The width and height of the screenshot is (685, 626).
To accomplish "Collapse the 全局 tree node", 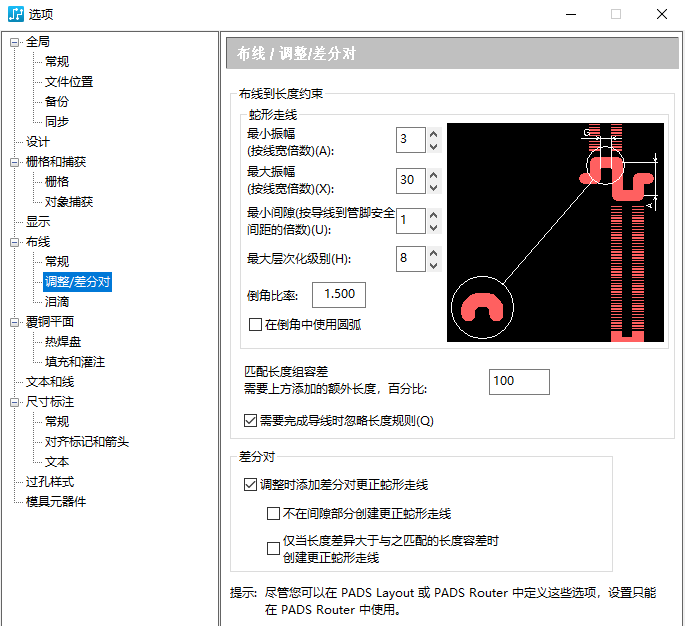I will [14, 42].
